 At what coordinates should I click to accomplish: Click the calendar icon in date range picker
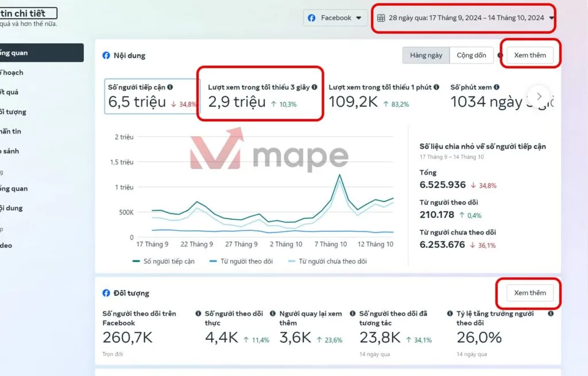[x=381, y=18]
